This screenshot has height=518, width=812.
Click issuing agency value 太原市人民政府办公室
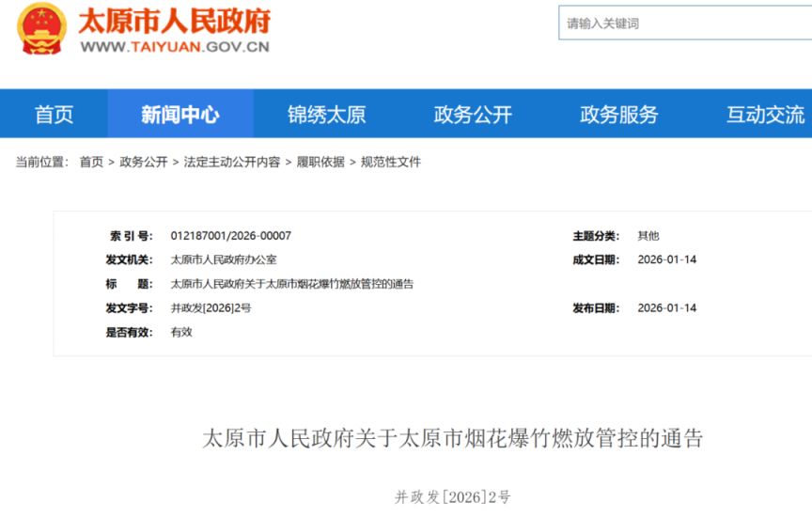224,259
